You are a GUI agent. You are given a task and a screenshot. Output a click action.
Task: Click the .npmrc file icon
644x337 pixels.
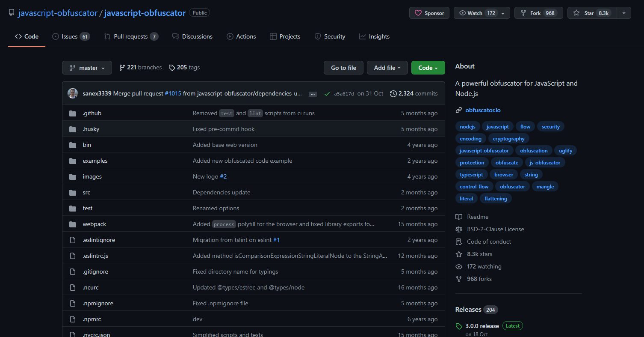(73, 319)
